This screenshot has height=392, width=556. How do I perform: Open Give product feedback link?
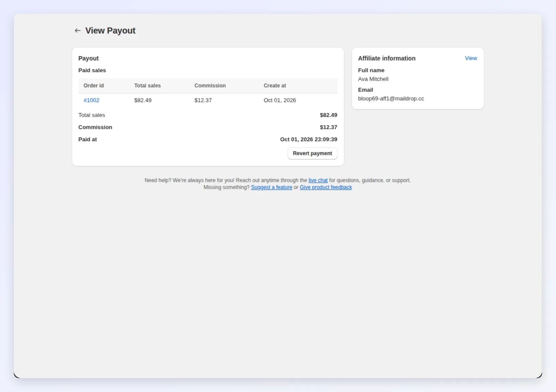326,187
